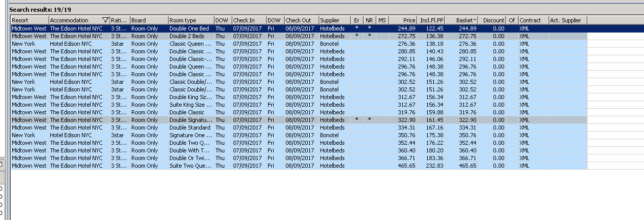
Task: Select the Double 2 Beds room row
Action: coord(299,36)
